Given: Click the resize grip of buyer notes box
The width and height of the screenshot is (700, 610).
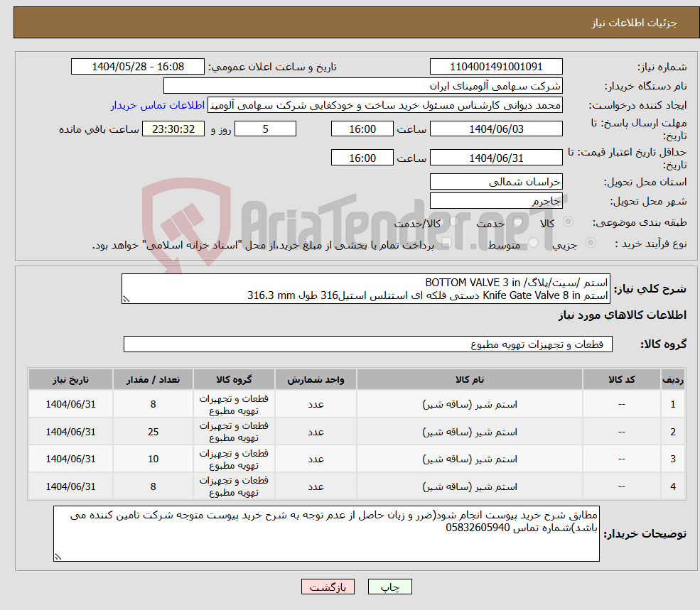Looking at the screenshot, I should tap(58, 557).
